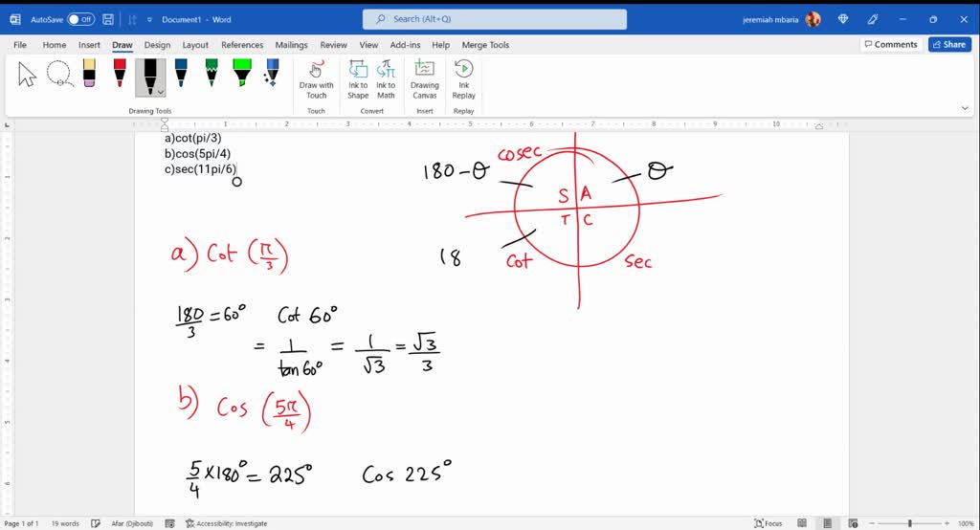
Task: Select the red pen
Action: (x=120, y=73)
